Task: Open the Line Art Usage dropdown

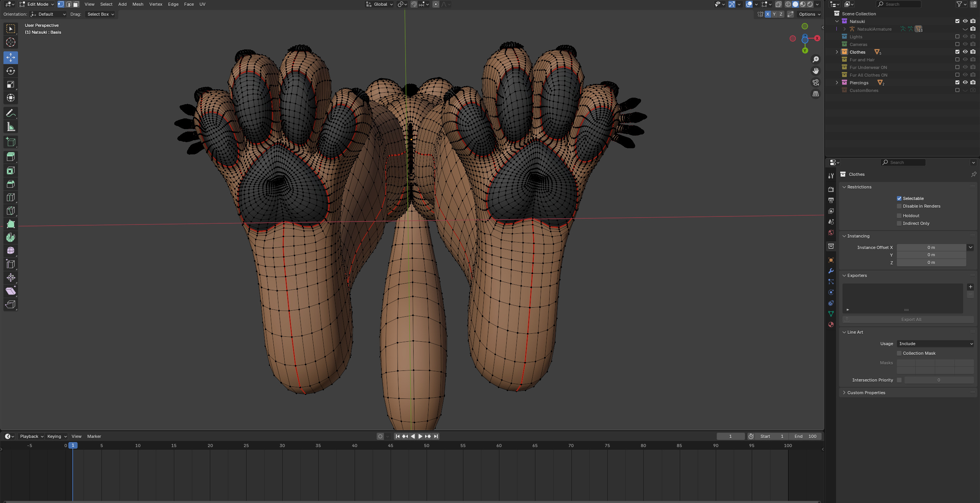Action: coord(935,344)
